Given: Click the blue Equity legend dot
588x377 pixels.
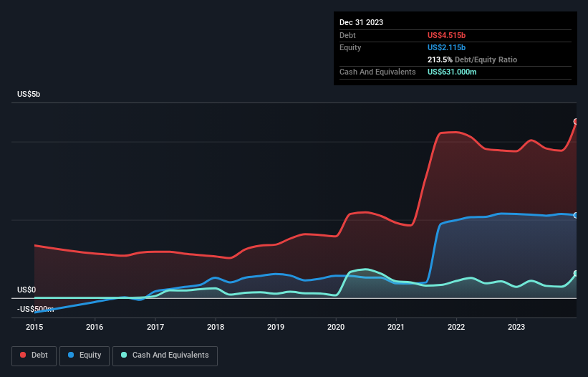Looking at the screenshot, I should 71,355.
